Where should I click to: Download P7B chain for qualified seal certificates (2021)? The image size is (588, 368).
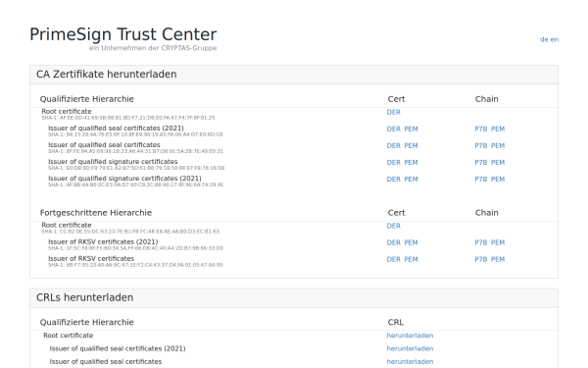(481, 130)
